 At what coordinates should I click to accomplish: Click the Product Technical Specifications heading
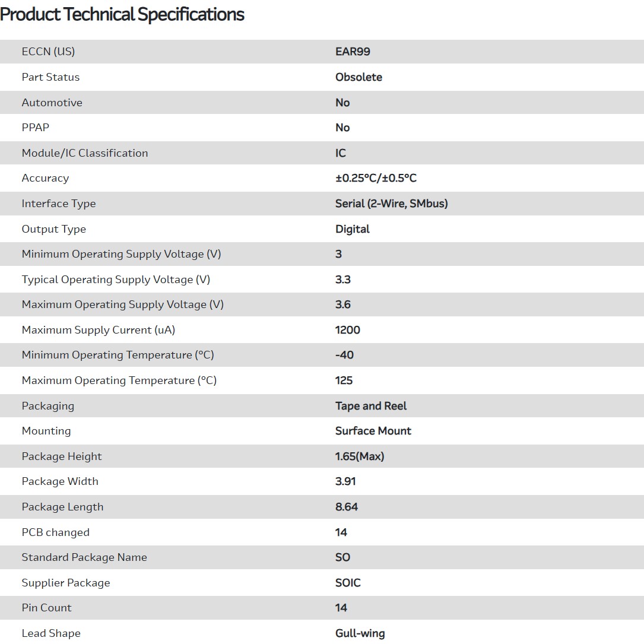click(122, 14)
